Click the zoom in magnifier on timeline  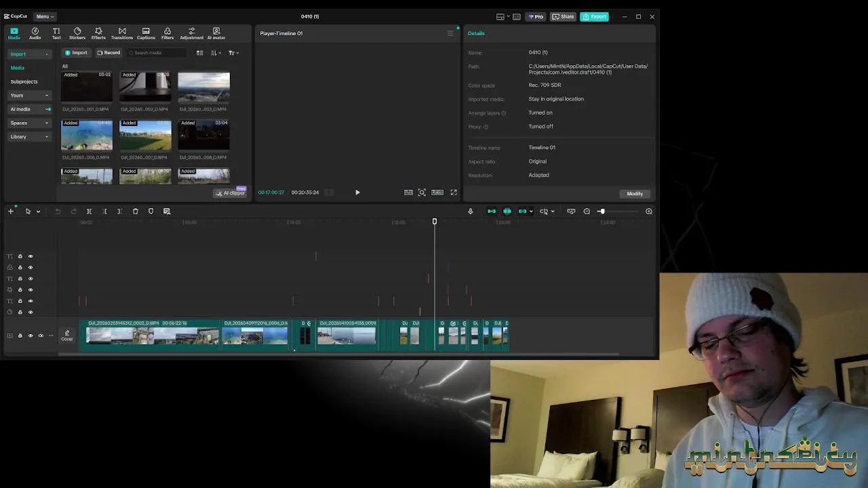[x=649, y=211]
